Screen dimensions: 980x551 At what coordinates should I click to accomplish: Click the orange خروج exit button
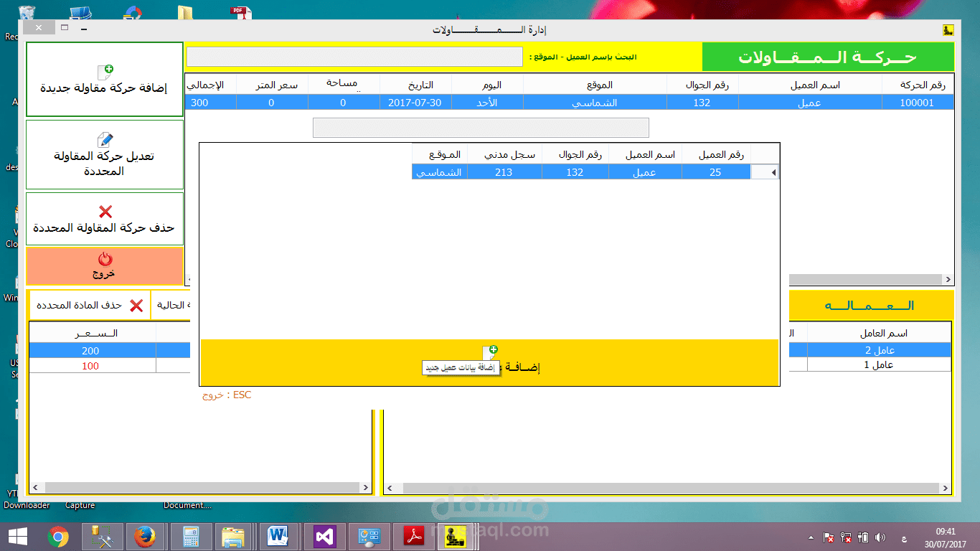click(x=105, y=265)
